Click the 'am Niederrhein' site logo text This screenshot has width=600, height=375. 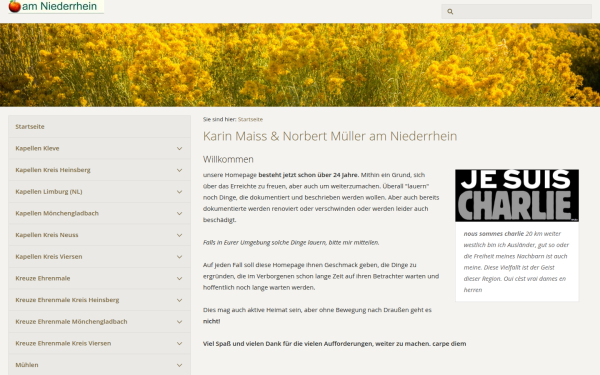pyautogui.click(x=59, y=6)
